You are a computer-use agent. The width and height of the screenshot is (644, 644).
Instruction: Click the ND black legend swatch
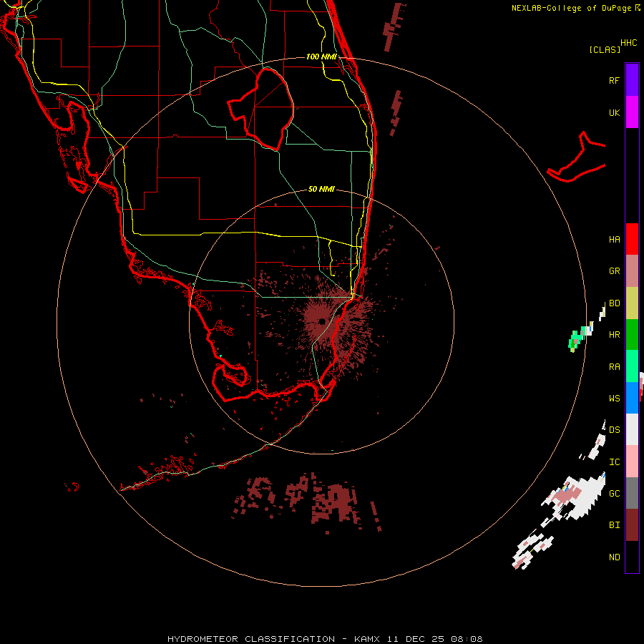tap(632, 557)
